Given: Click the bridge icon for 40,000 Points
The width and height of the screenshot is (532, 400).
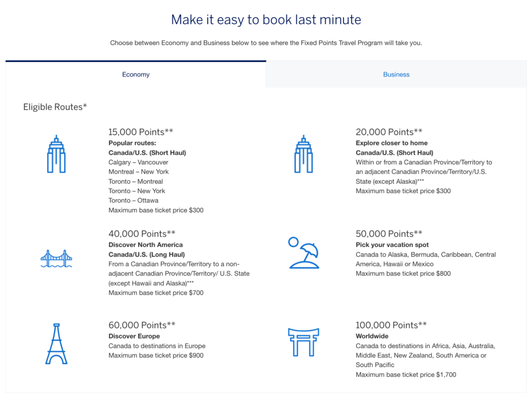Looking at the screenshot, I should coord(56,259).
